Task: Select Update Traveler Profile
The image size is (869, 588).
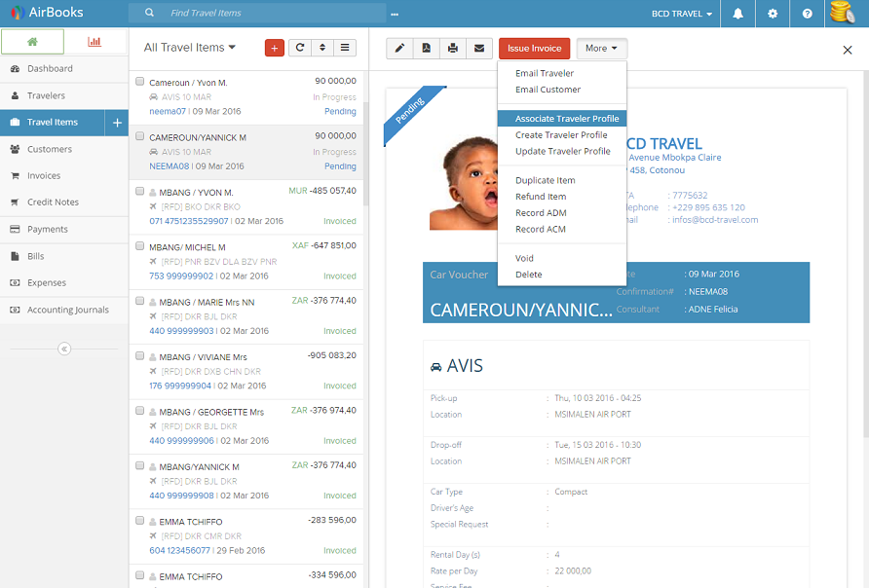Action: pos(562,151)
